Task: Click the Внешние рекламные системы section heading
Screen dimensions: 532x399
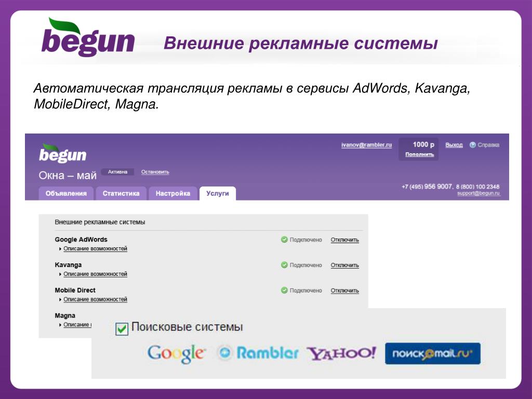Action: [100, 222]
